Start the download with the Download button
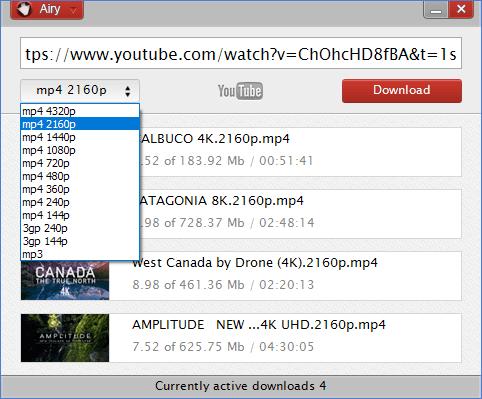This screenshot has height=399, width=482. pos(402,91)
